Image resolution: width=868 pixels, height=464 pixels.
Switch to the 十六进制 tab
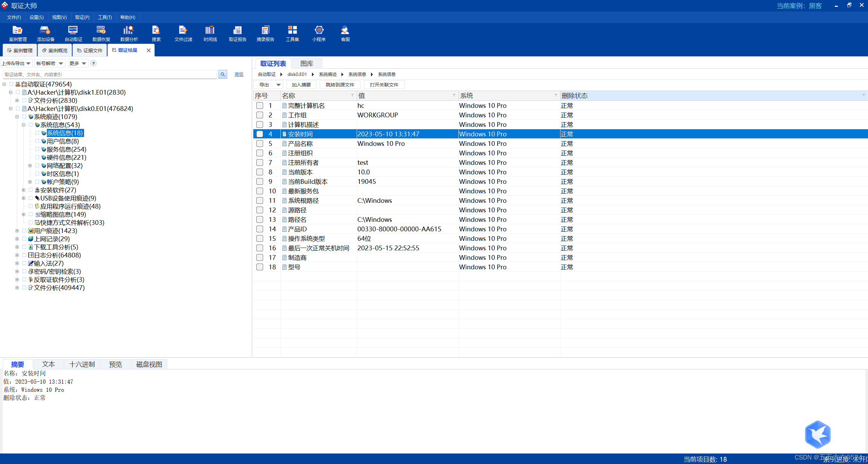(82, 364)
